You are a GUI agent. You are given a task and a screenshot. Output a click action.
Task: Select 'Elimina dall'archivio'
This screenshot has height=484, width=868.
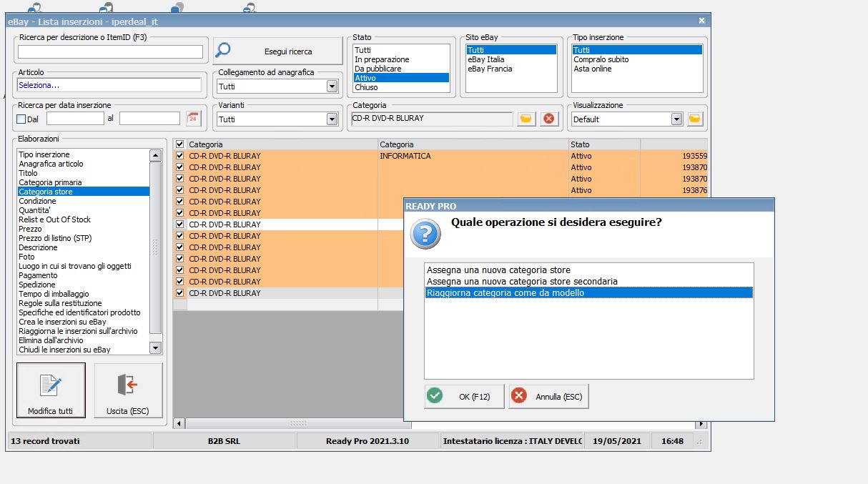click(x=84, y=340)
